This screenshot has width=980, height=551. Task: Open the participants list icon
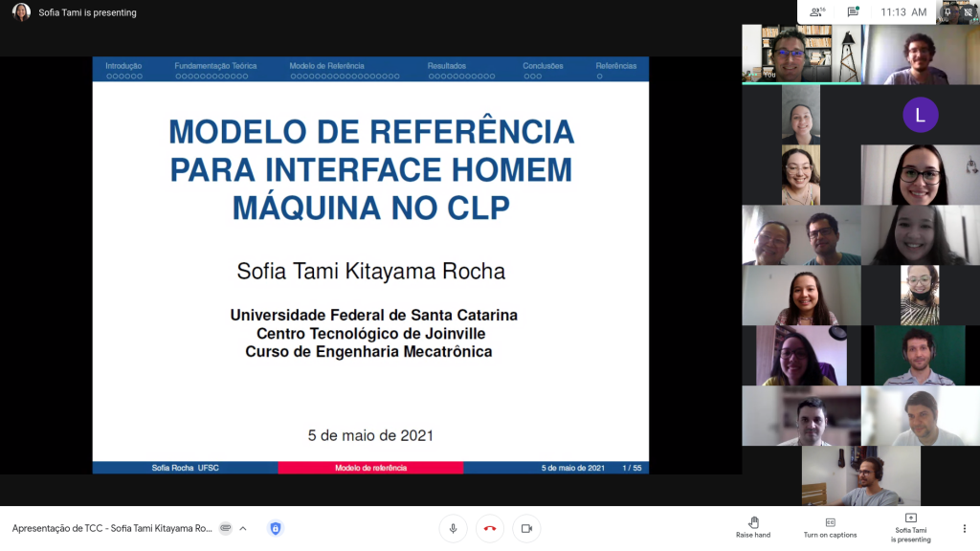click(817, 11)
